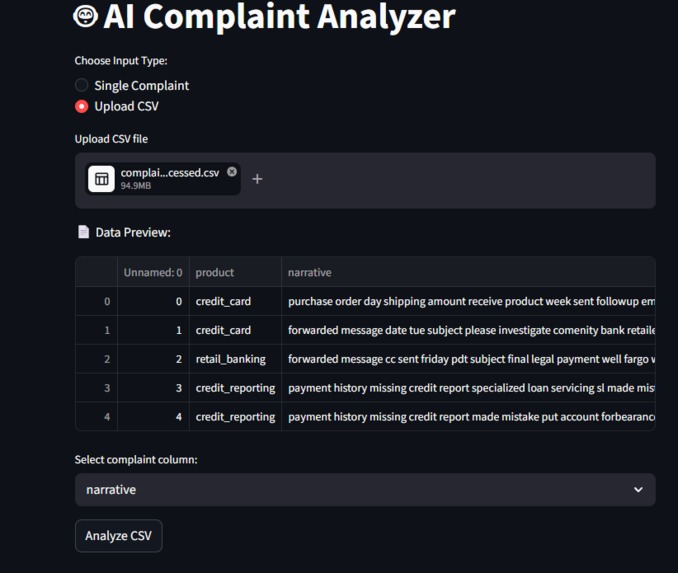Open the Select complaint column dropdown
This screenshot has height=573, width=678.
pyautogui.click(x=365, y=490)
